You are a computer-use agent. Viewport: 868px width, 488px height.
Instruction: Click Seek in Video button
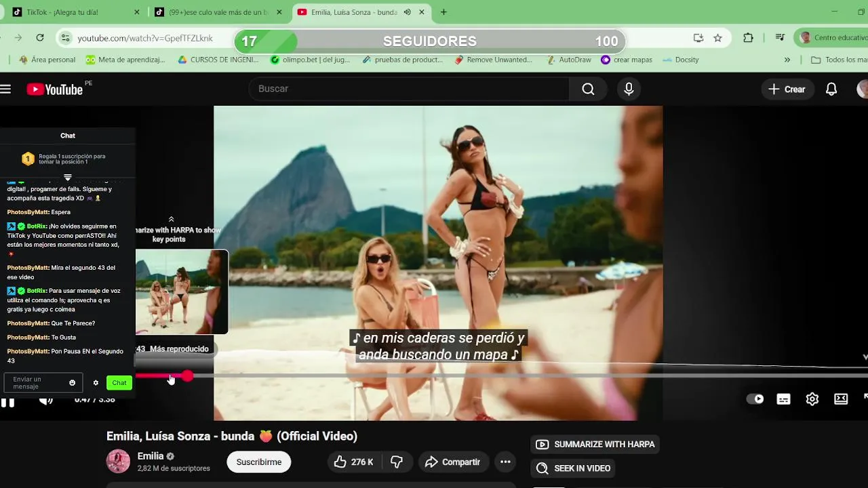[573, 468]
